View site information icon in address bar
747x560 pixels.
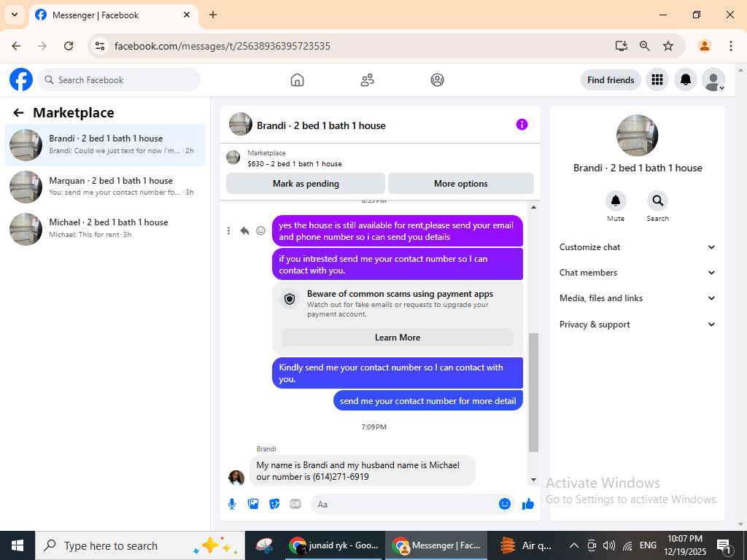click(100, 46)
